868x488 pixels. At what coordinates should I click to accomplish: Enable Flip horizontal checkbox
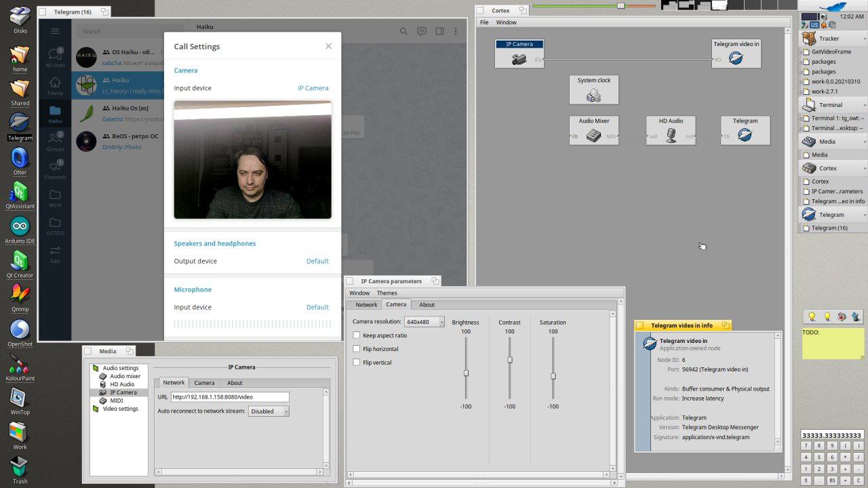(357, 348)
